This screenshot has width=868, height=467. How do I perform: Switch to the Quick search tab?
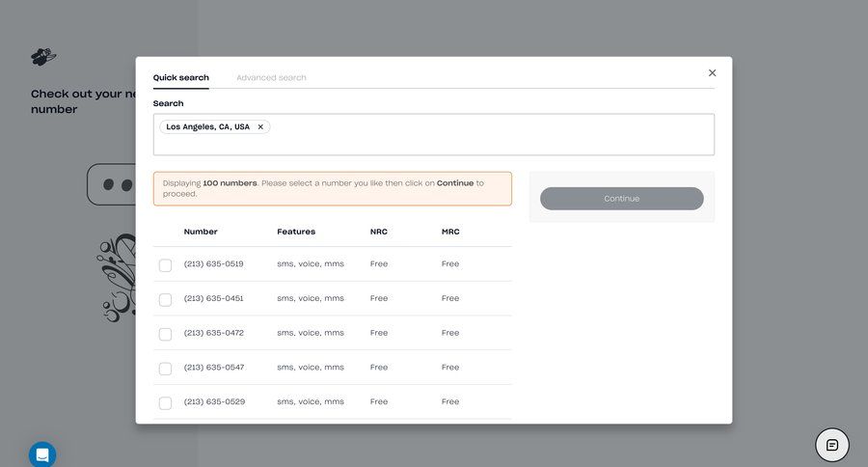point(181,77)
